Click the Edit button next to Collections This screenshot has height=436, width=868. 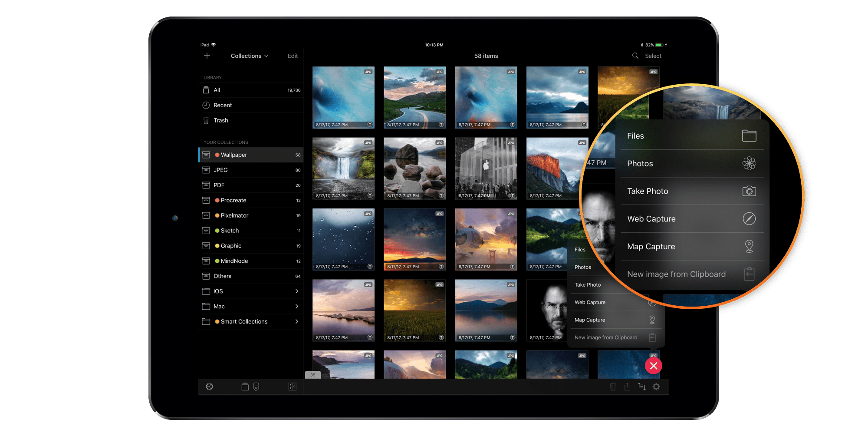[x=293, y=56]
